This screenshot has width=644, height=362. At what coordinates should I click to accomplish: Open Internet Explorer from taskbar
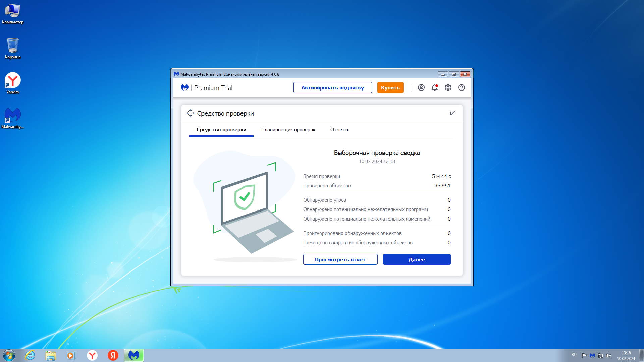coord(30,355)
